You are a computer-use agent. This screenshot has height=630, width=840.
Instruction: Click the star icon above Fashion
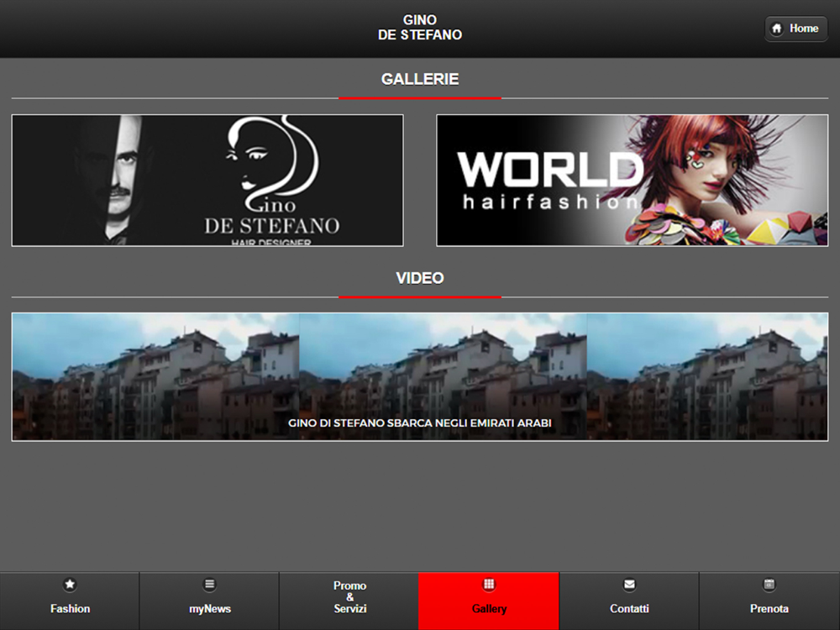(70, 585)
